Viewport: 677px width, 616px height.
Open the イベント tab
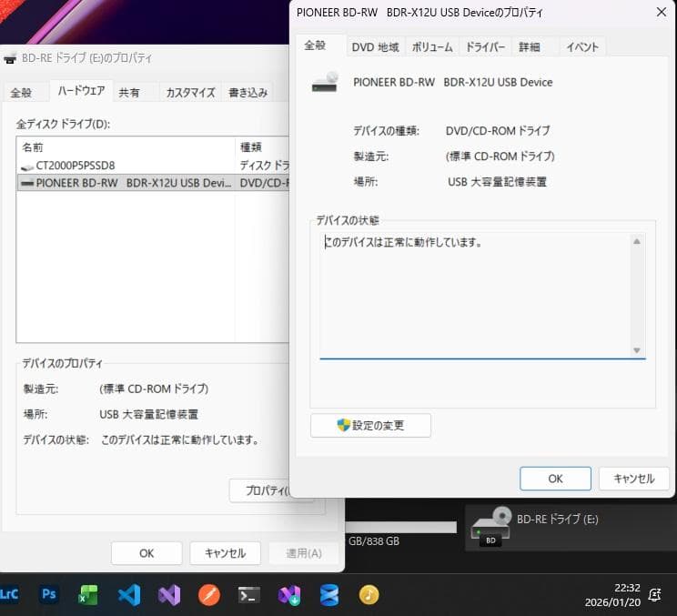pos(582,47)
